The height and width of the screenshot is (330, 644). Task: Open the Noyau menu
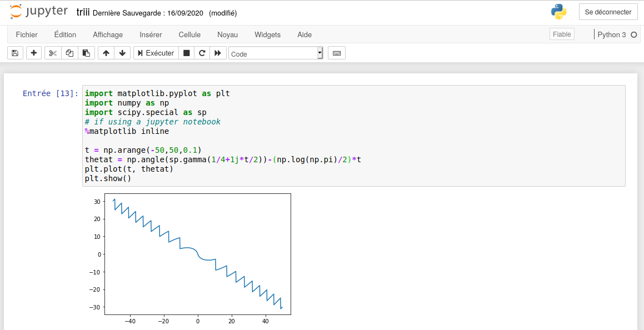point(227,34)
